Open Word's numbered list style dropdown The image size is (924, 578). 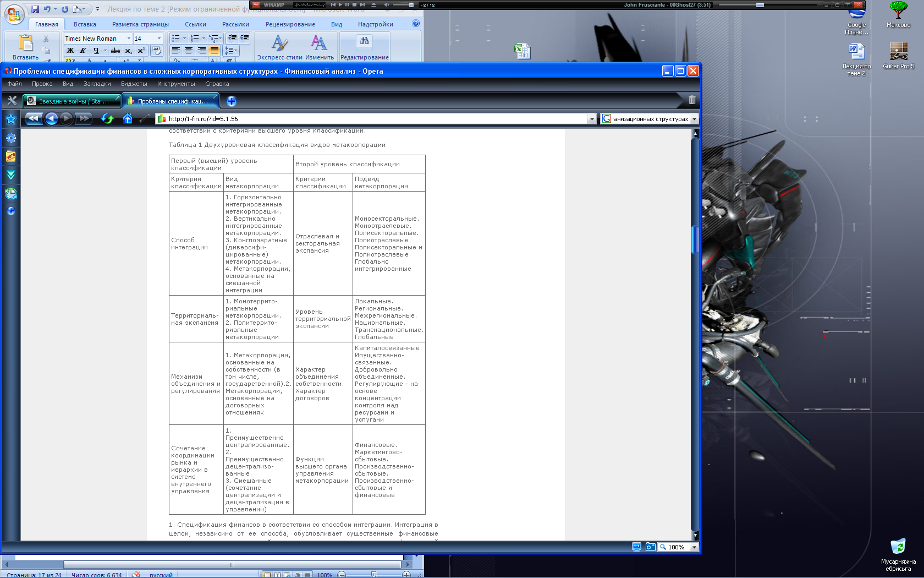[204, 39]
